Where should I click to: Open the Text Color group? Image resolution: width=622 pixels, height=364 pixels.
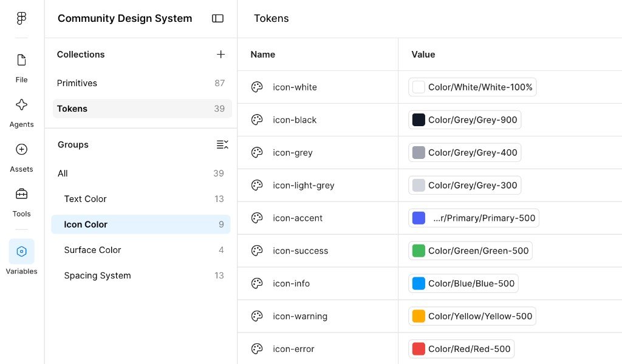[141, 199]
